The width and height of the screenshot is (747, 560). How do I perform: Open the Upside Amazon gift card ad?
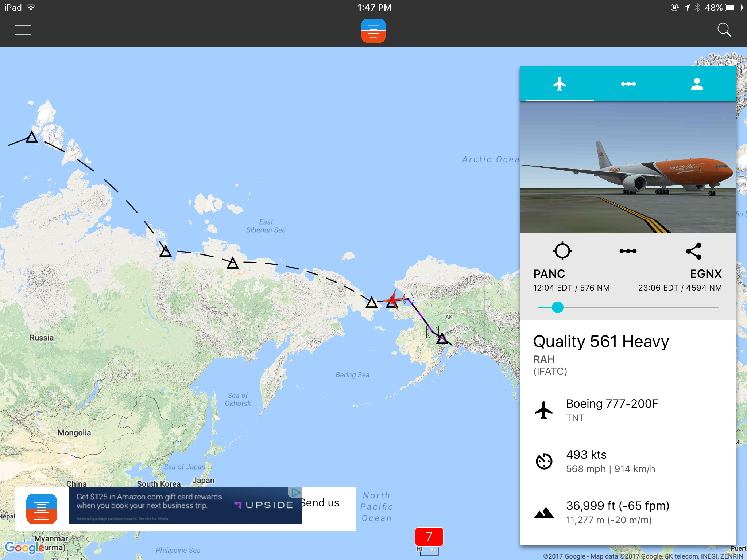pos(185,505)
